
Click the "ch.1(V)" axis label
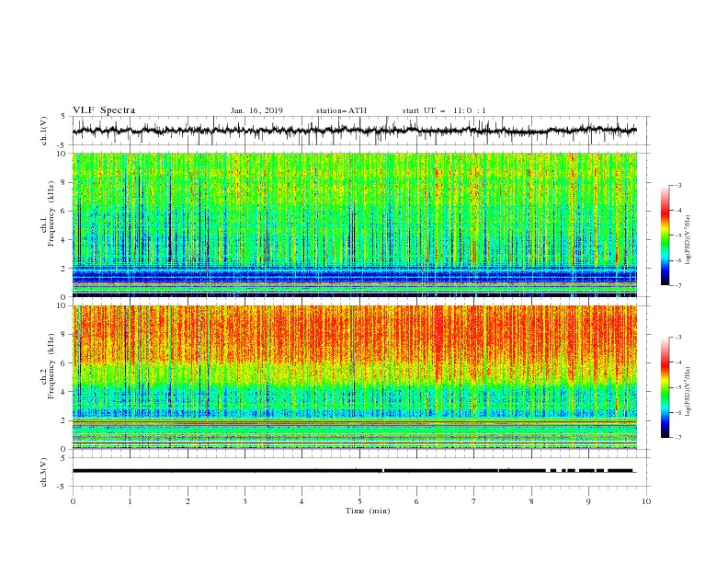(44, 131)
